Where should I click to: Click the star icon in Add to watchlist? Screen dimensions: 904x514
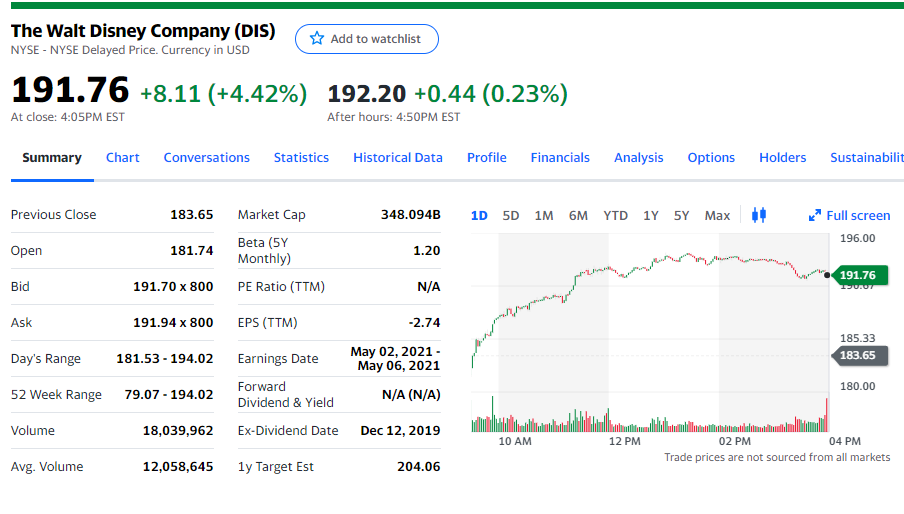click(317, 39)
